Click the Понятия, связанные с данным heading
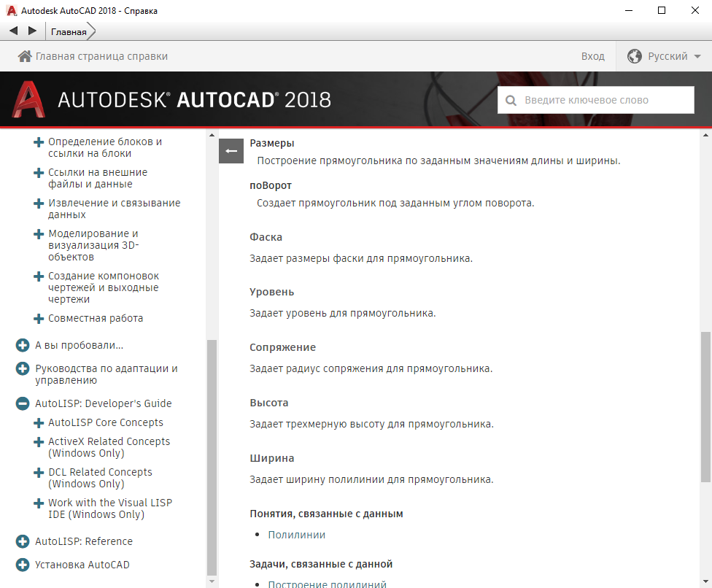 coord(327,514)
